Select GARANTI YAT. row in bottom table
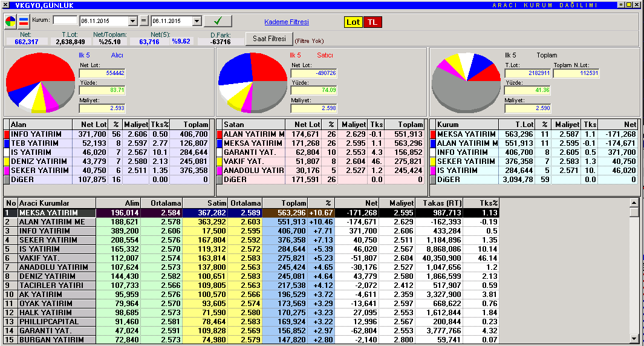644x346 pixels. point(252,330)
